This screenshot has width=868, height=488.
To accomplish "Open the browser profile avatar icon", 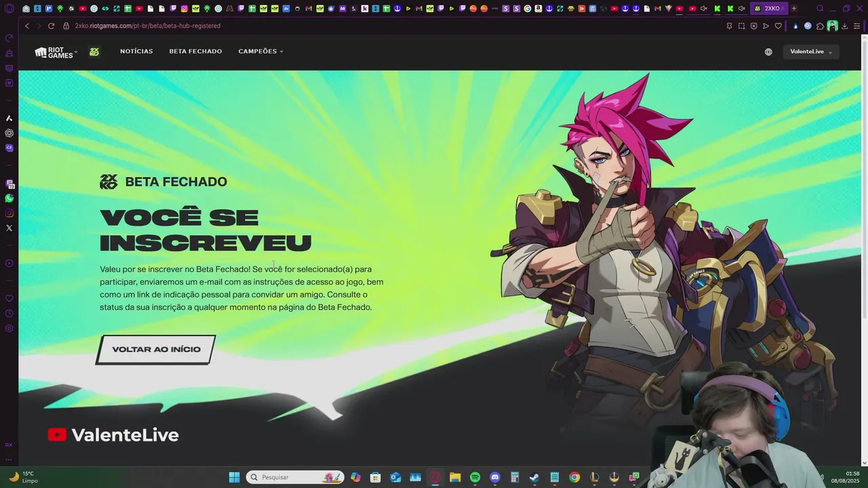I will click(x=832, y=26).
